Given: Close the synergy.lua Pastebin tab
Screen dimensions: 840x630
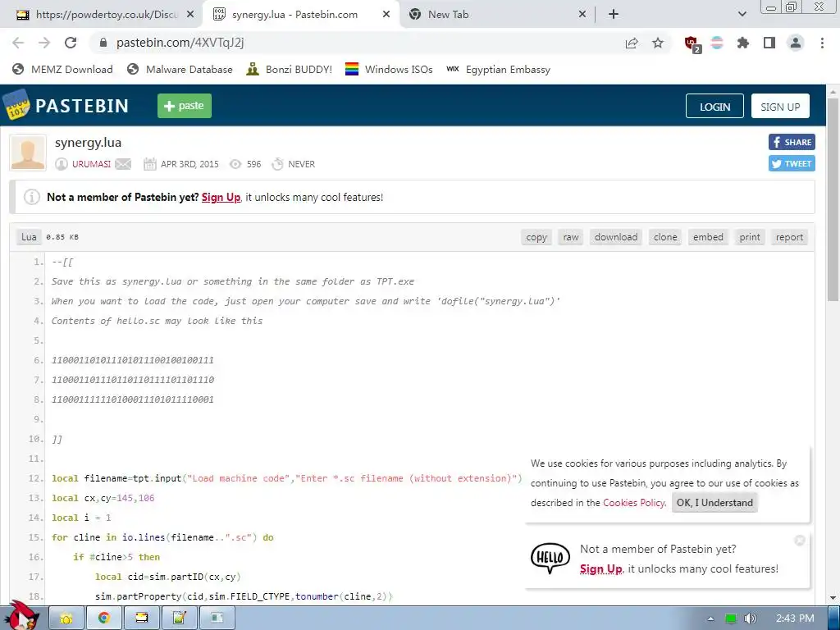Looking at the screenshot, I should tap(386, 15).
